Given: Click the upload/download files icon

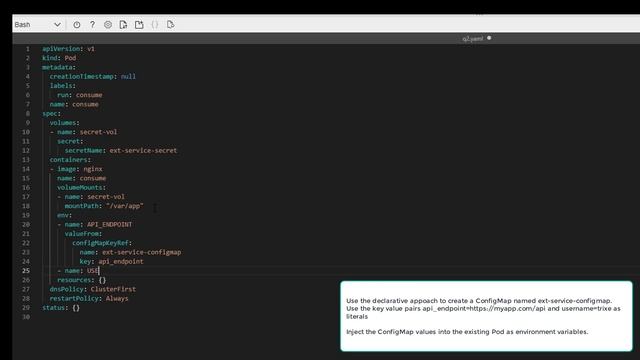Looking at the screenshot, I should (123, 24).
